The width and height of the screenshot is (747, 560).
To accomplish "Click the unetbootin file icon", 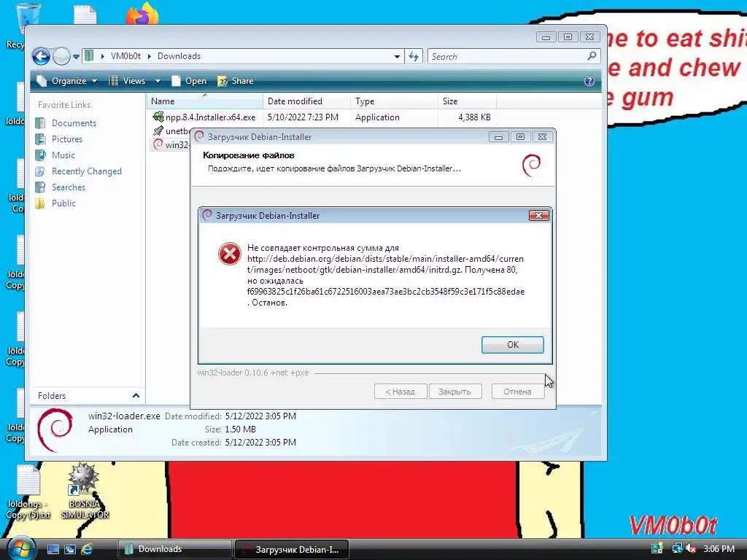I will (x=158, y=131).
